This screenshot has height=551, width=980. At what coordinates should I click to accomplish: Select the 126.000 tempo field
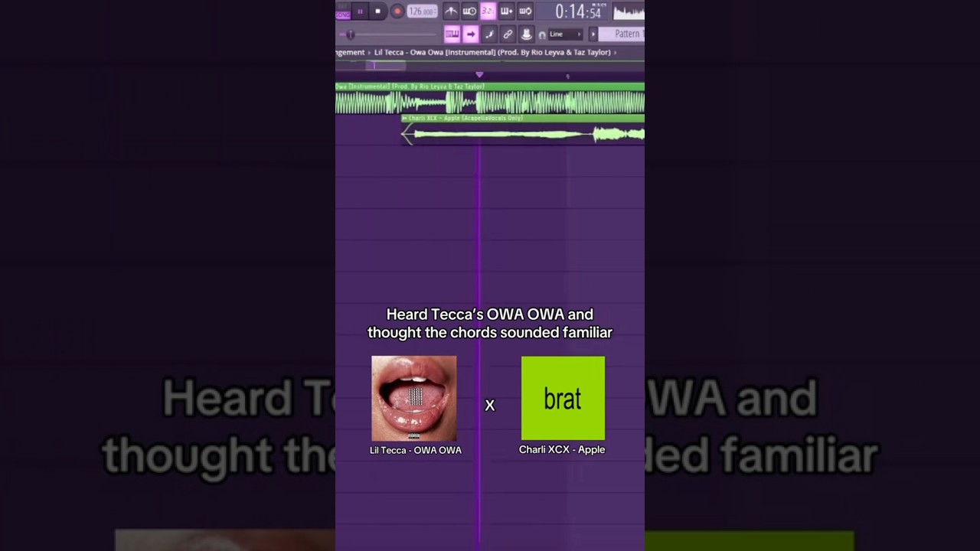pos(422,11)
